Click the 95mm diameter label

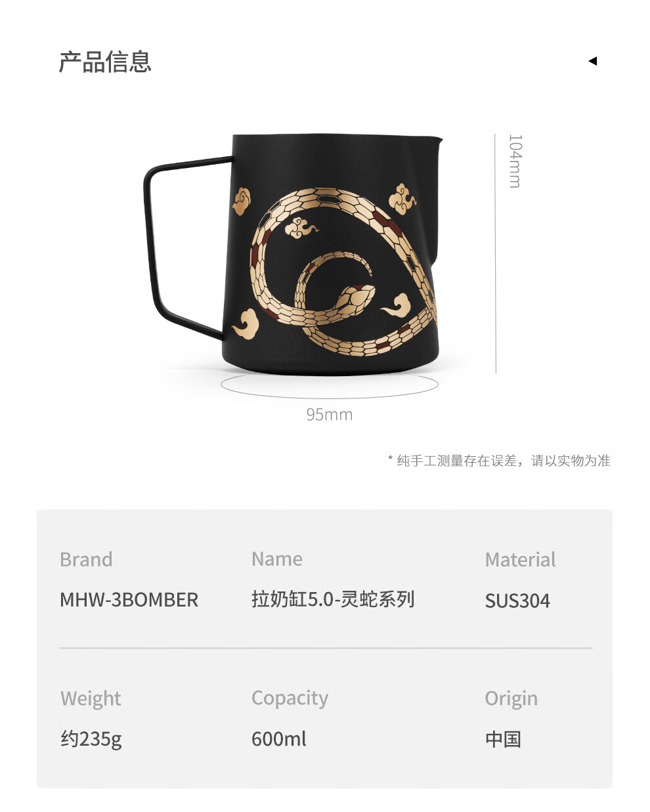tap(330, 415)
